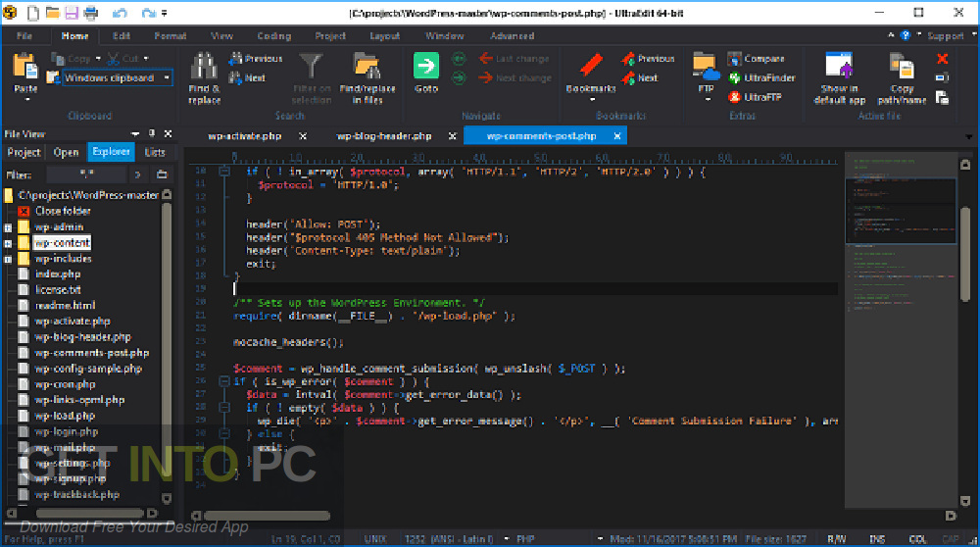Collapse code fold at line 10
Viewport: 980px width, 547px height.
coord(224,171)
